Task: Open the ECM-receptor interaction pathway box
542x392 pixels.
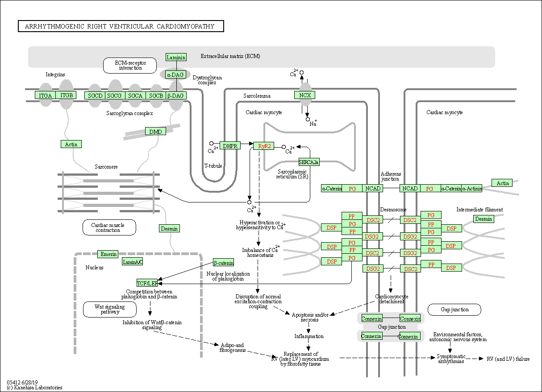Action: pyautogui.click(x=130, y=65)
